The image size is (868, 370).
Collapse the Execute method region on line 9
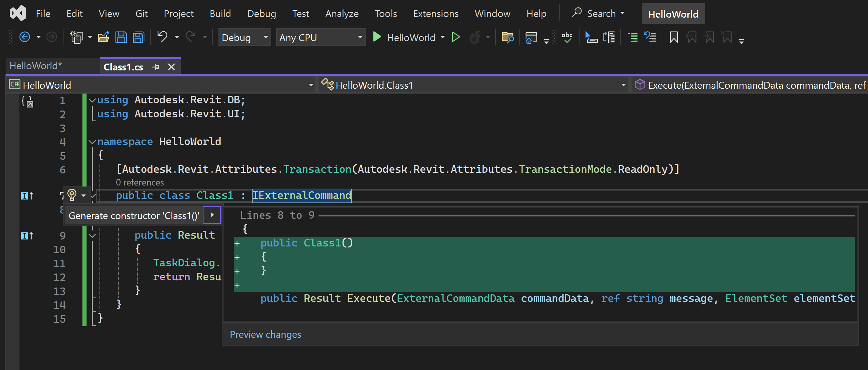(x=92, y=235)
